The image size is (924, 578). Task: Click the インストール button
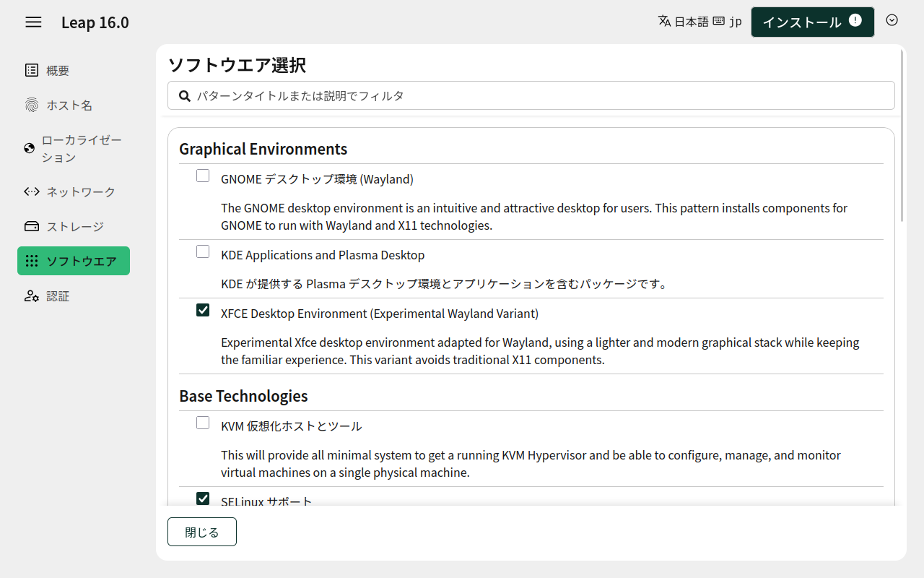(x=813, y=22)
